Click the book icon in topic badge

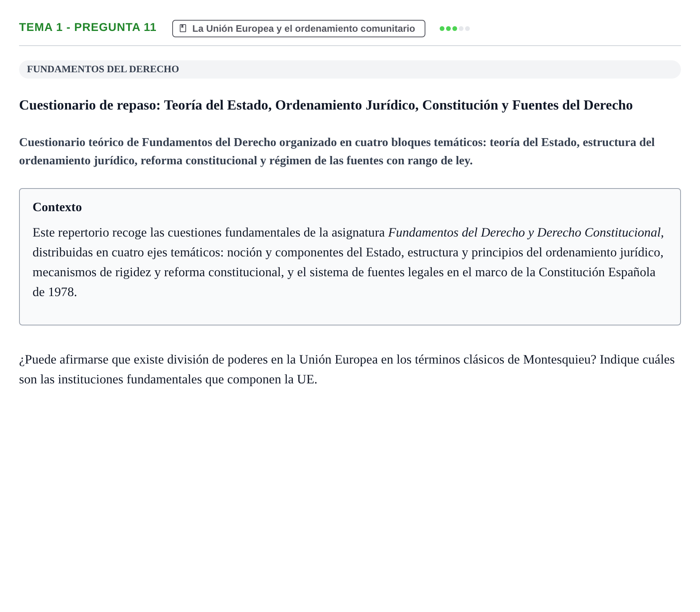tap(183, 28)
